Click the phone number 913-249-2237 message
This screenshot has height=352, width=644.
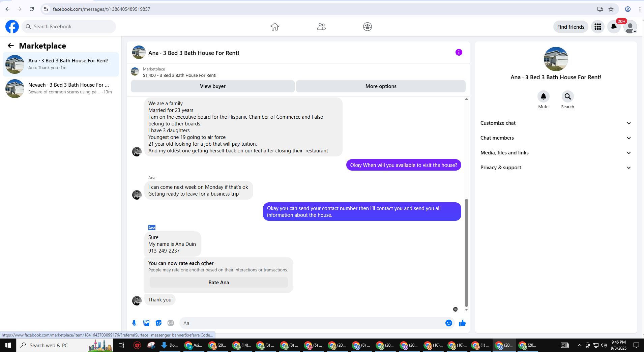pyautogui.click(x=164, y=251)
